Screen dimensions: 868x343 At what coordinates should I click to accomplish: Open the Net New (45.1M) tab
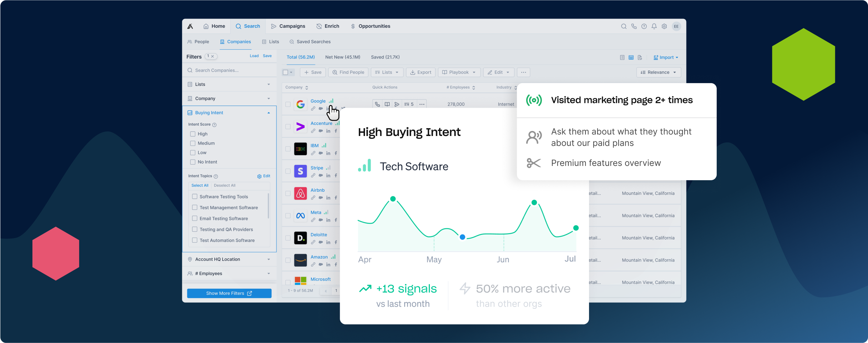click(x=342, y=57)
